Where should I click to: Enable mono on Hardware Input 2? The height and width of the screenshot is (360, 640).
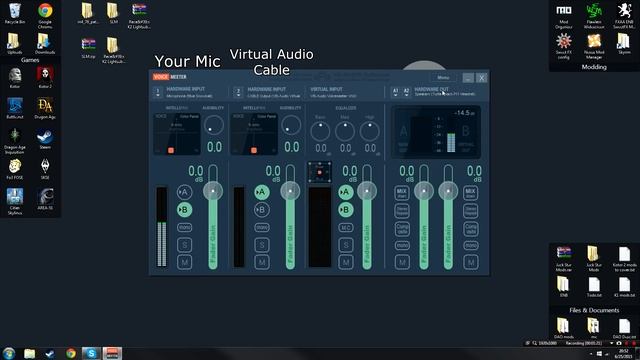(262, 228)
